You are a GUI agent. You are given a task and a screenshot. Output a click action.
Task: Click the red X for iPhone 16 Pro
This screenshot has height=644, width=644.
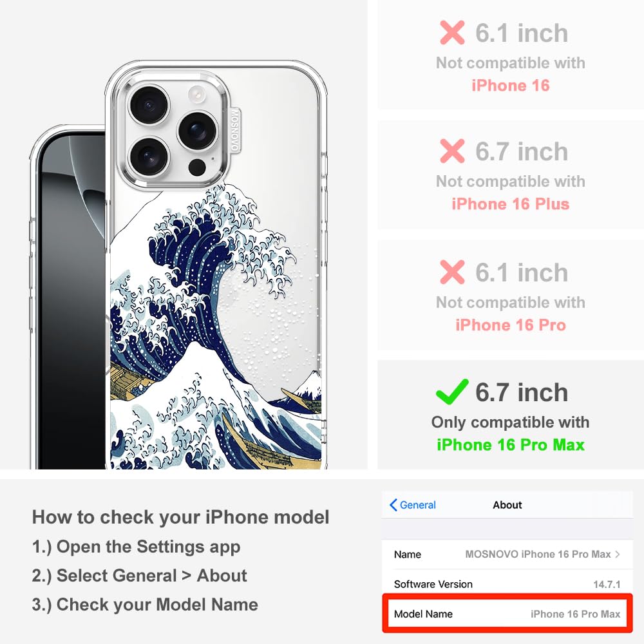point(452,272)
